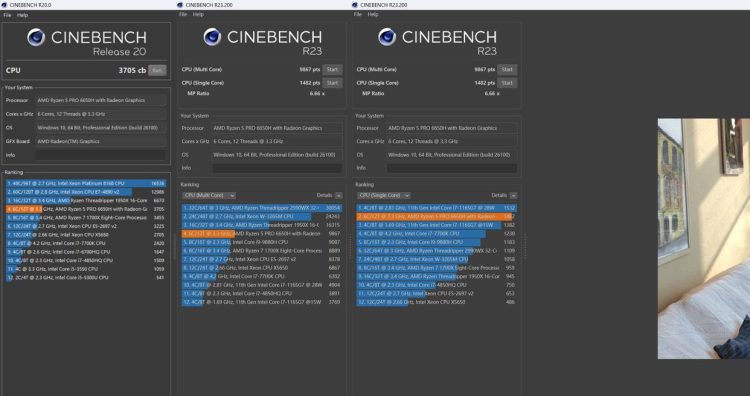The image size is (750, 396).
Task: Click Run button next to 3705 cb
Action: pyautogui.click(x=157, y=70)
